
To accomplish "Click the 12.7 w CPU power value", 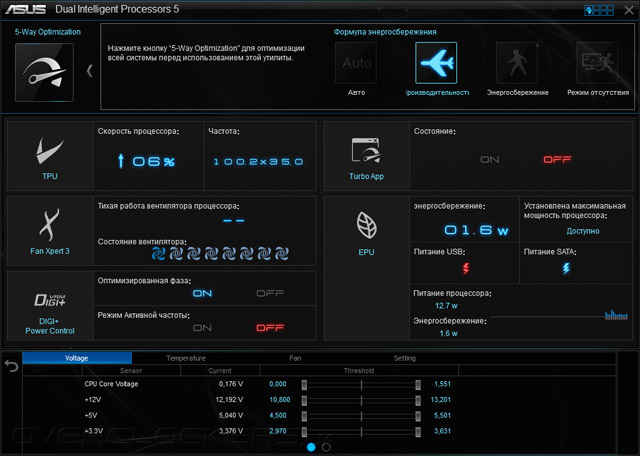I will tap(446, 306).
